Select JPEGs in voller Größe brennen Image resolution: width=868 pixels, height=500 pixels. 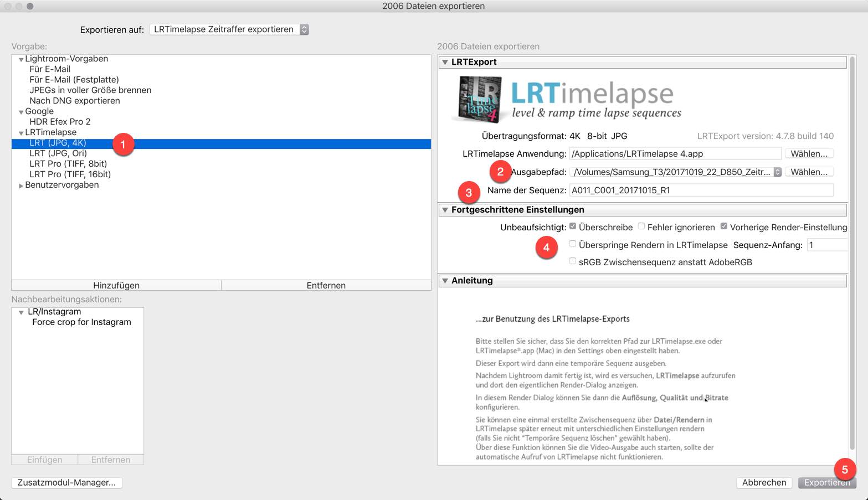point(90,90)
